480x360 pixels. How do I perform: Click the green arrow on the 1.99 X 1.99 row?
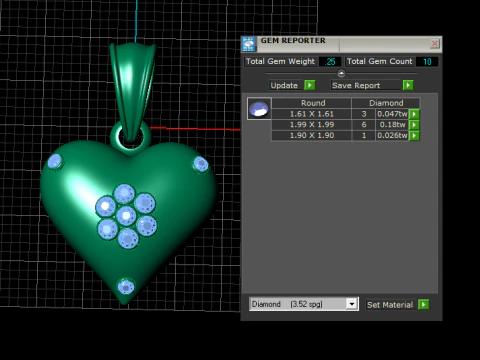[414, 125]
